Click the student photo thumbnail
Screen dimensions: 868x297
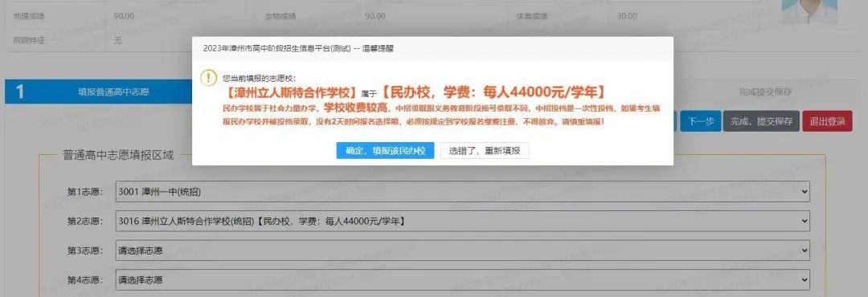[809, 11]
